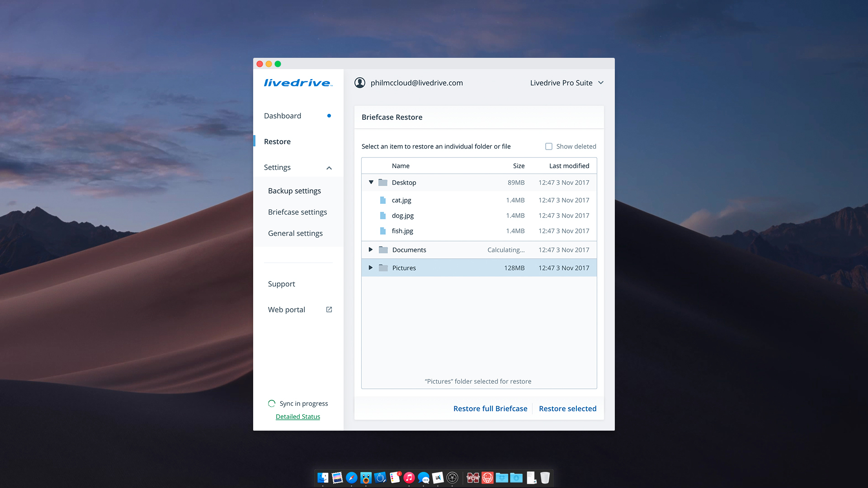
Task: Click the Settings label in sidebar
Action: (277, 167)
